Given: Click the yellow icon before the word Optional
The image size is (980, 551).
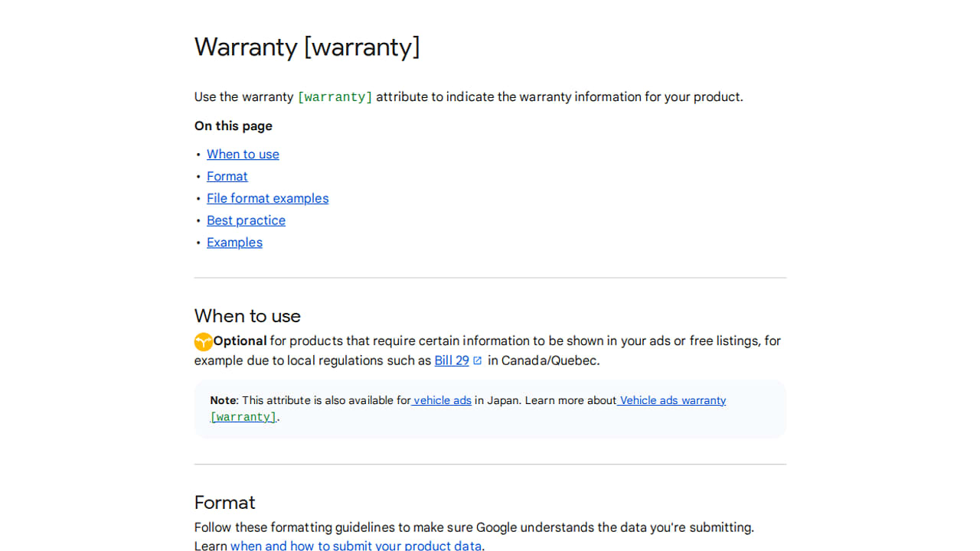Looking at the screenshot, I should coord(204,342).
